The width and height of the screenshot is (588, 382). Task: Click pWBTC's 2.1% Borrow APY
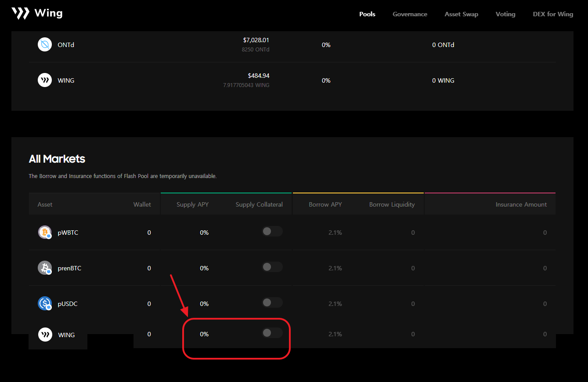(335, 233)
